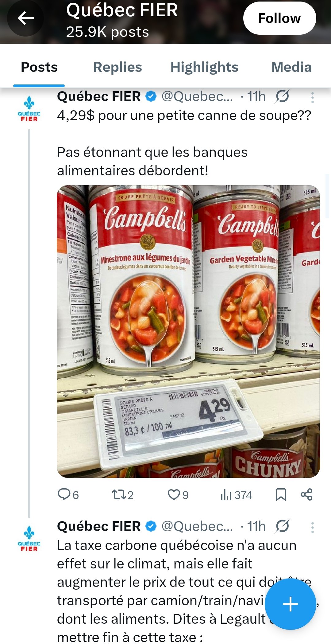The width and height of the screenshot is (331, 644).
Task: Open the Campbell's soup photo
Action: coord(188,331)
